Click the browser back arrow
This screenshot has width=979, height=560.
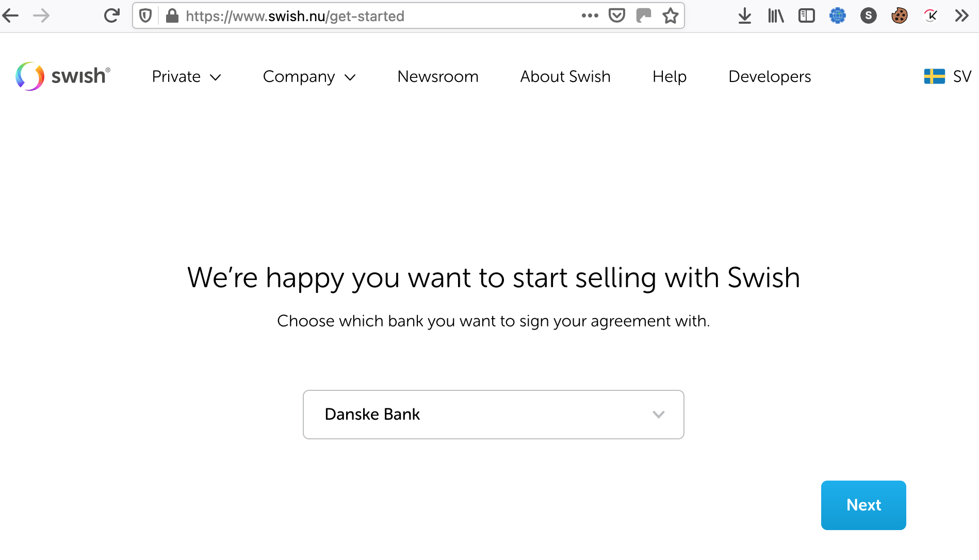pyautogui.click(x=11, y=16)
